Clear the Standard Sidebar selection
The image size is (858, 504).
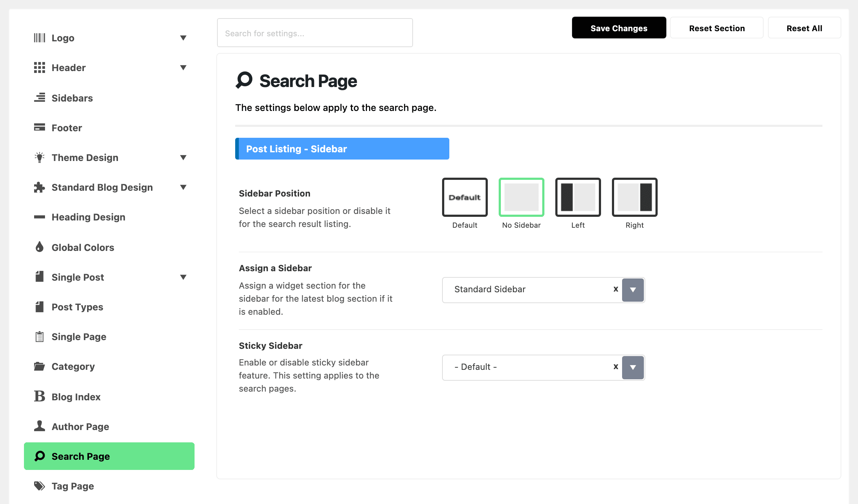click(x=616, y=289)
